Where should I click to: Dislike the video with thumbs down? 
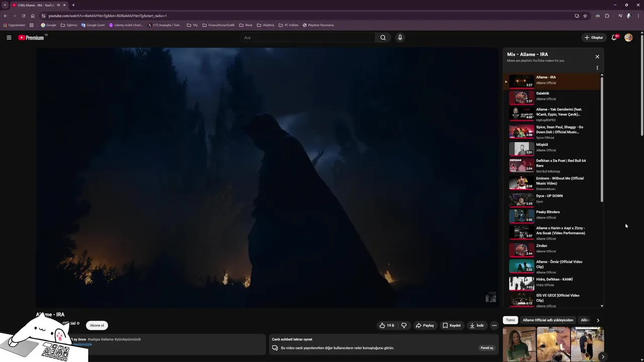(x=404, y=325)
